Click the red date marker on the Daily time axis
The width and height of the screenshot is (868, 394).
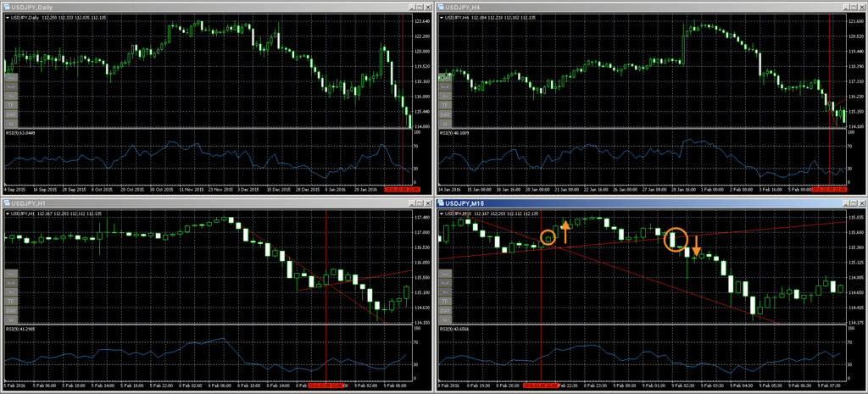coord(403,189)
